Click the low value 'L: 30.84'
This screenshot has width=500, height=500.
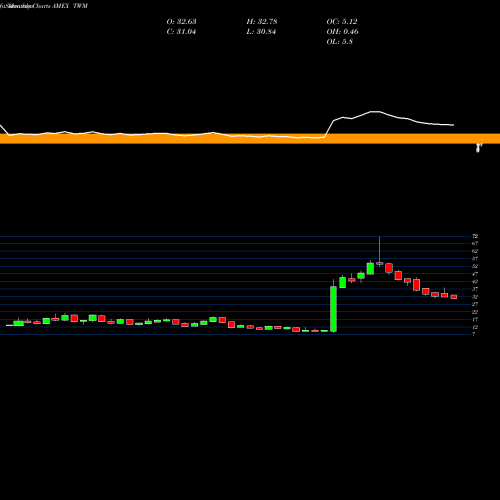[261, 32]
